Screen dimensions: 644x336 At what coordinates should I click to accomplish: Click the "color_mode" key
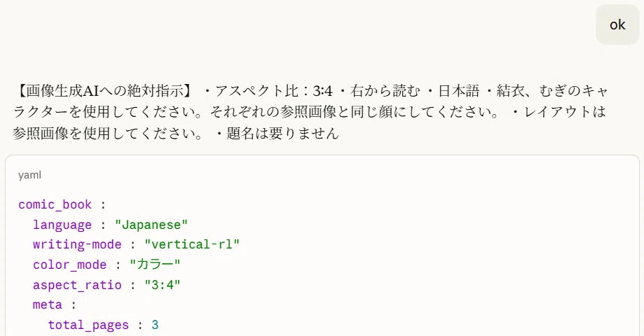[x=70, y=265]
